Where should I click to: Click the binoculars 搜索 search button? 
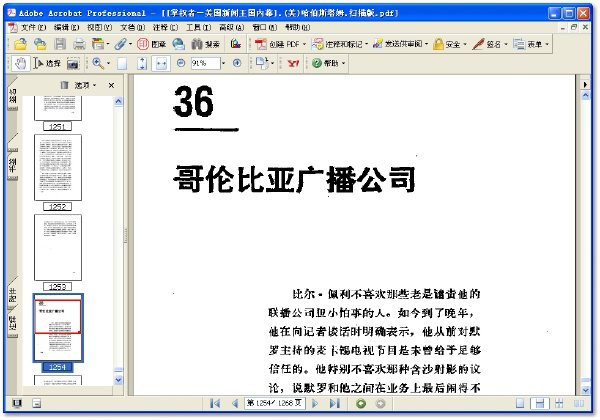205,44
